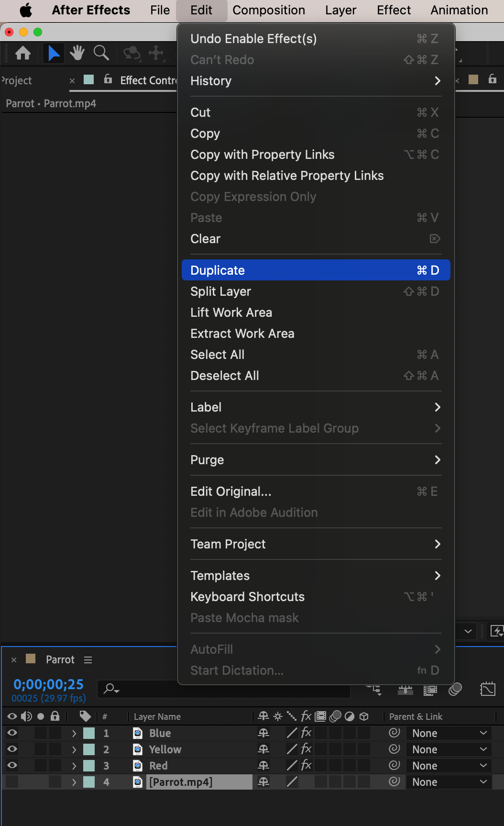Toggle lock box for Parrot.mp4 layer
The width and height of the screenshot is (504, 826).
[x=55, y=781]
